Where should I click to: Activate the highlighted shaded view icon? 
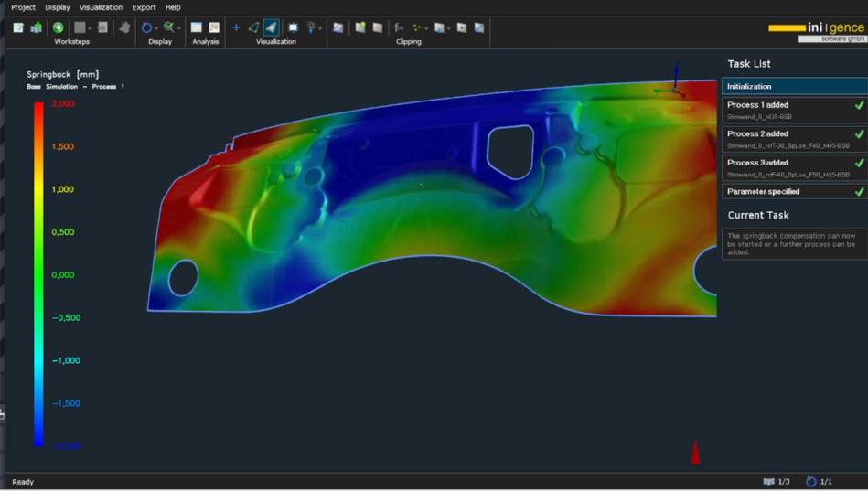(272, 27)
